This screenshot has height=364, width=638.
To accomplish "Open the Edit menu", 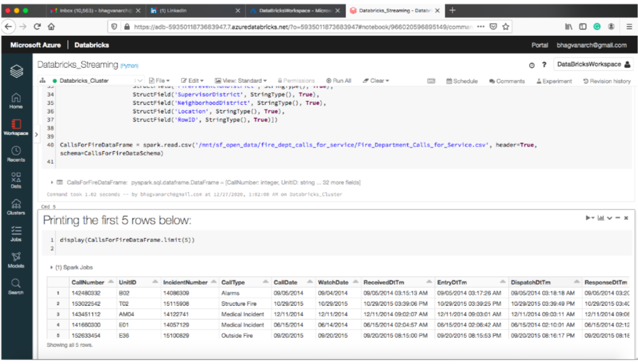I will [x=192, y=80].
